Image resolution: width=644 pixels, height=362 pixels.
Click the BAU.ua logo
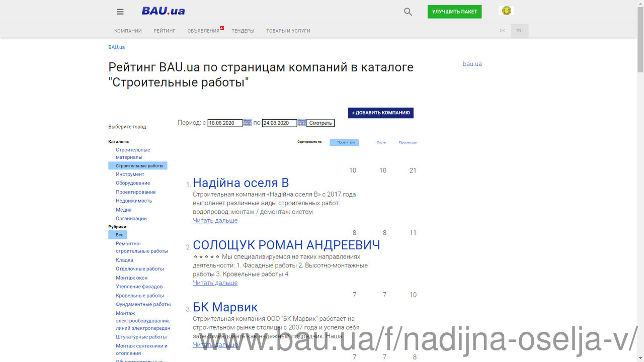(x=163, y=11)
